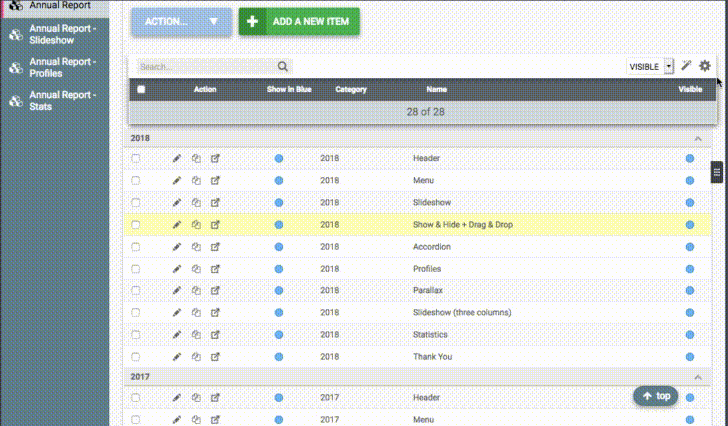This screenshot has height=426, width=728.
Task: Click the 28 of 28 count bar
Action: [423, 112]
